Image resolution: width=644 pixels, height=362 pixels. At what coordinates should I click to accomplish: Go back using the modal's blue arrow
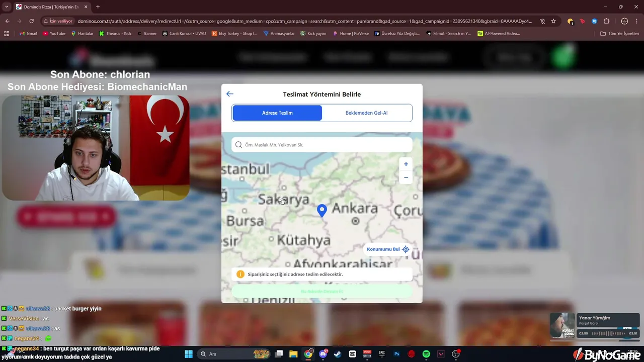pyautogui.click(x=230, y=94)
